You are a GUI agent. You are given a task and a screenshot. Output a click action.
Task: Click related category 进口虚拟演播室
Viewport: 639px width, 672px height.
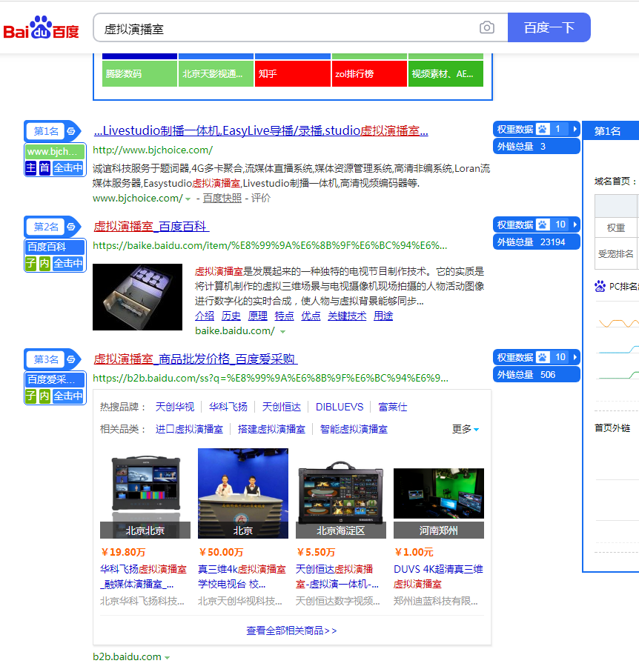189,429
